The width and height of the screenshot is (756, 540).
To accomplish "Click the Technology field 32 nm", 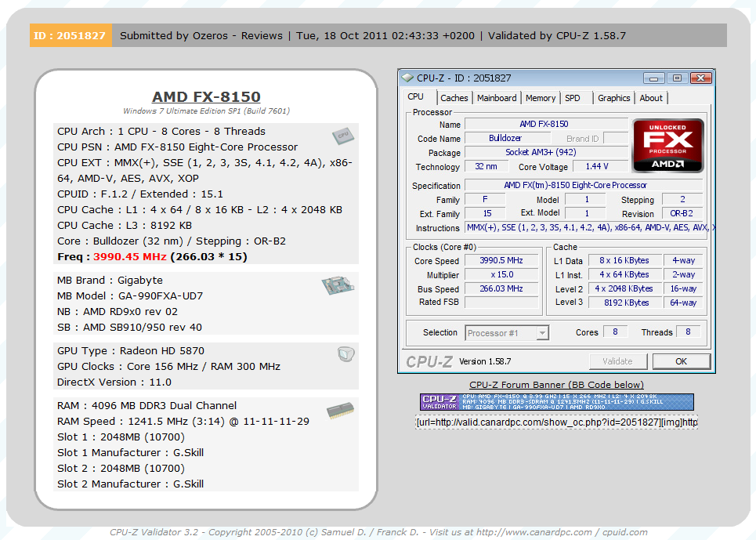I will tap(487, 166).
